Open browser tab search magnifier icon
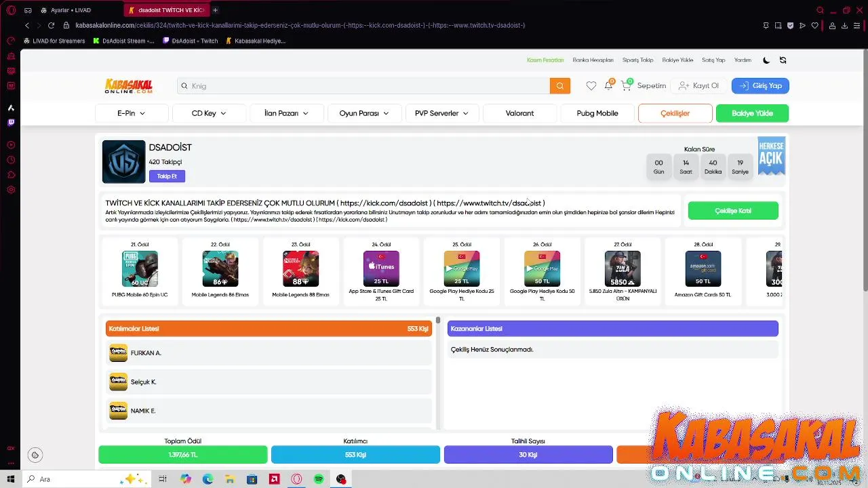The image size is (868, 488). point(820,10)
